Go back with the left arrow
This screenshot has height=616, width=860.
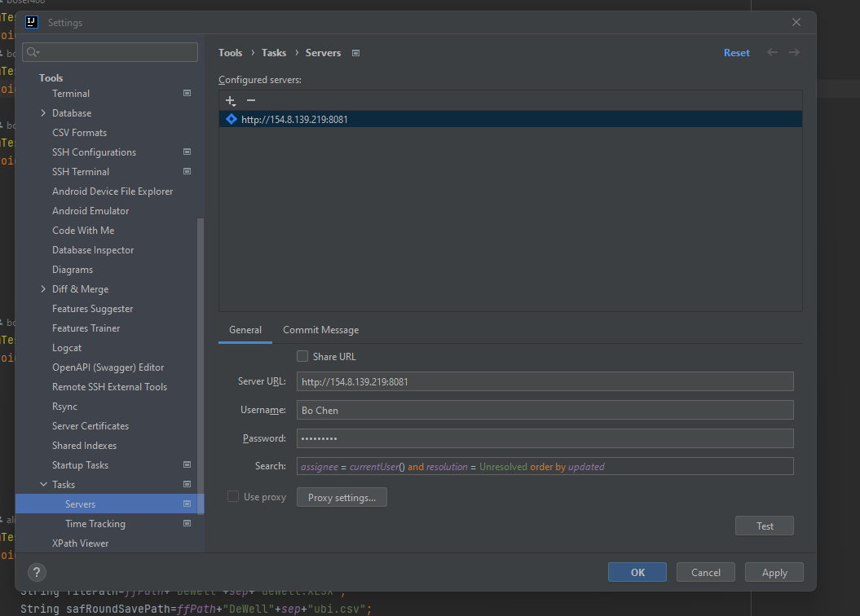(x=772, y=53)
